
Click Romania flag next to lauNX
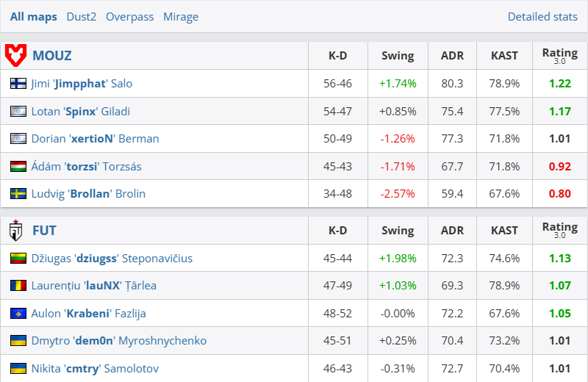pos(18,286)
